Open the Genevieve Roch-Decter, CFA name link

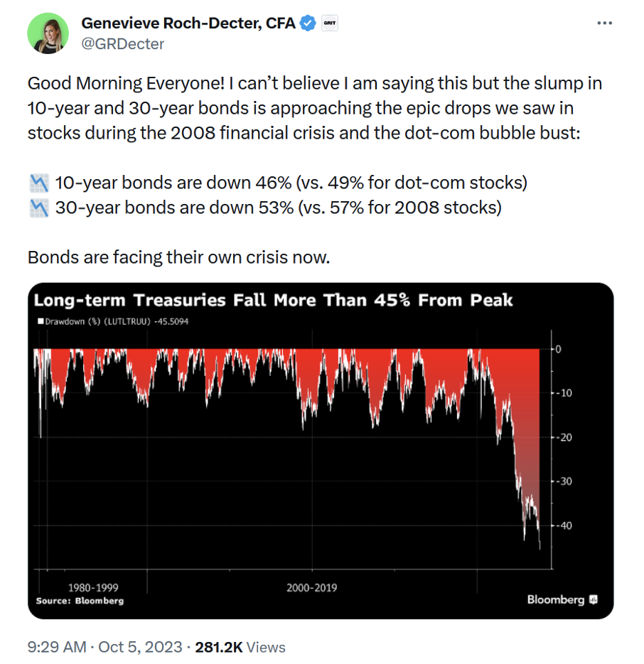point(188,23)
